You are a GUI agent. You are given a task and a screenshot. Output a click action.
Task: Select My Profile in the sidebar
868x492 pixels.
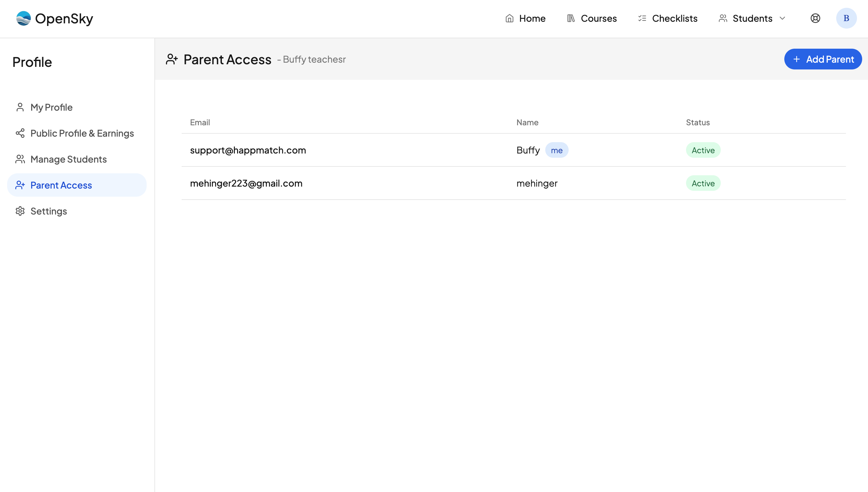(77, 107)
